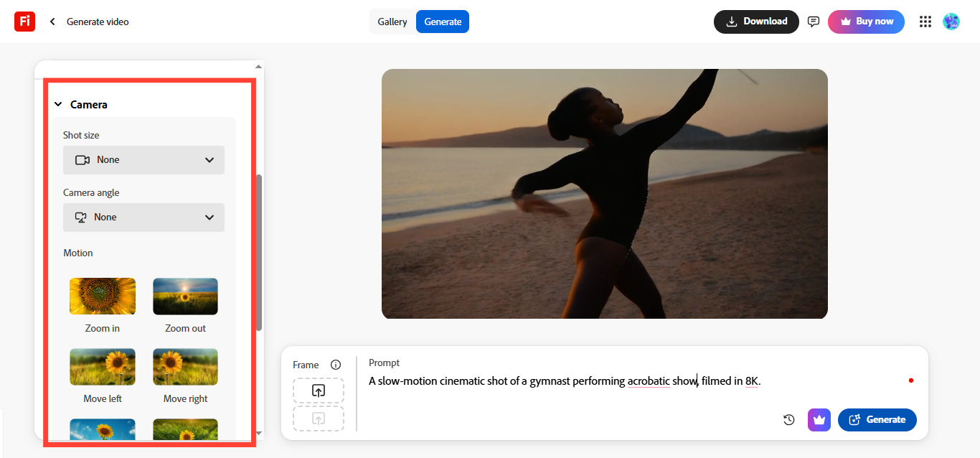Image resolution: width=980 pixels, height=458 pixels.
Task: Click the feedback speech bubble icon
Action: (x=813, y=22)
